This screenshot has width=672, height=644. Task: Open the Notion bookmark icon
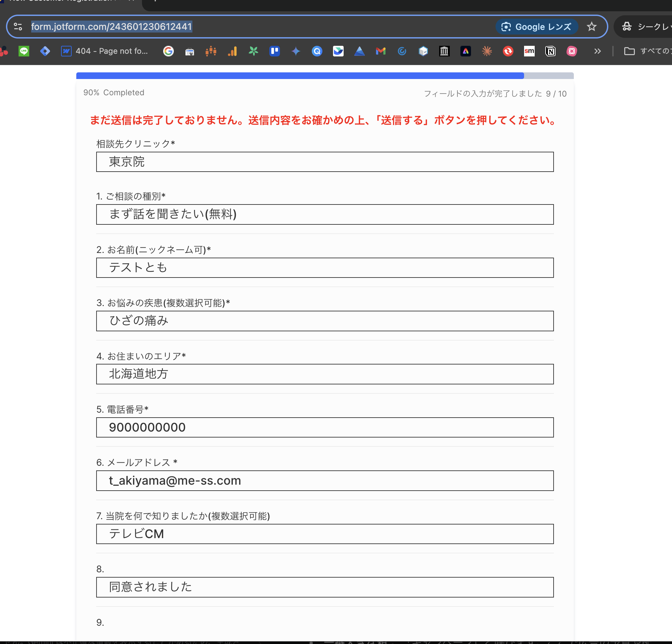[550, 51]
